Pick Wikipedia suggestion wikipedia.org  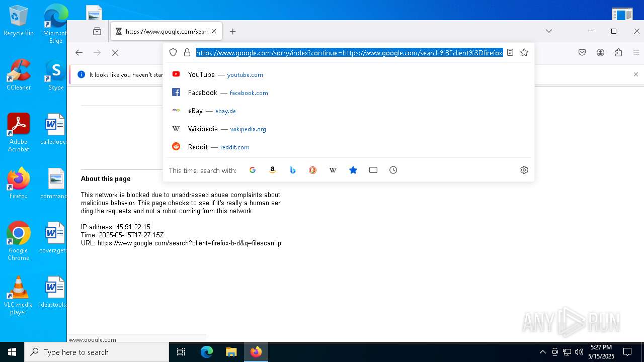coord(349,129)
